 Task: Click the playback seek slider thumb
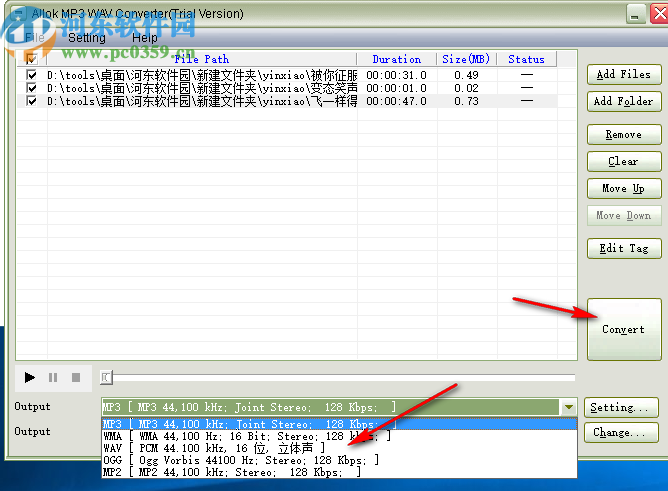106,377
